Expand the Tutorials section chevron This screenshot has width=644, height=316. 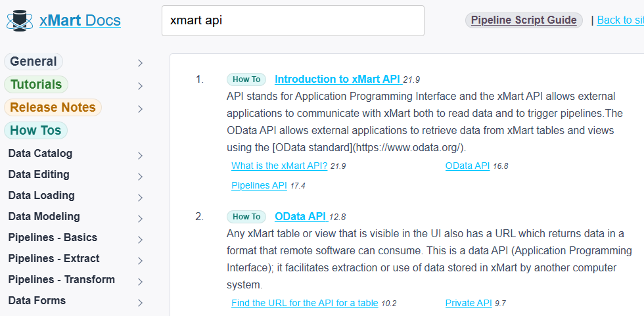141,86
